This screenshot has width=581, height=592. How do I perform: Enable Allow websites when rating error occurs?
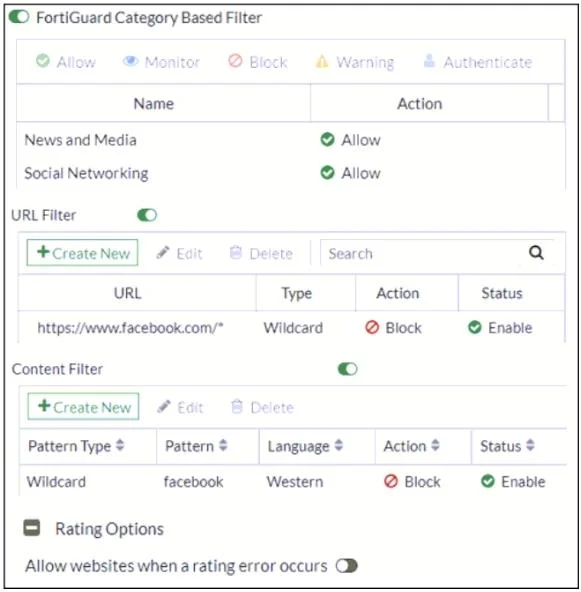(x=347, y=566)
